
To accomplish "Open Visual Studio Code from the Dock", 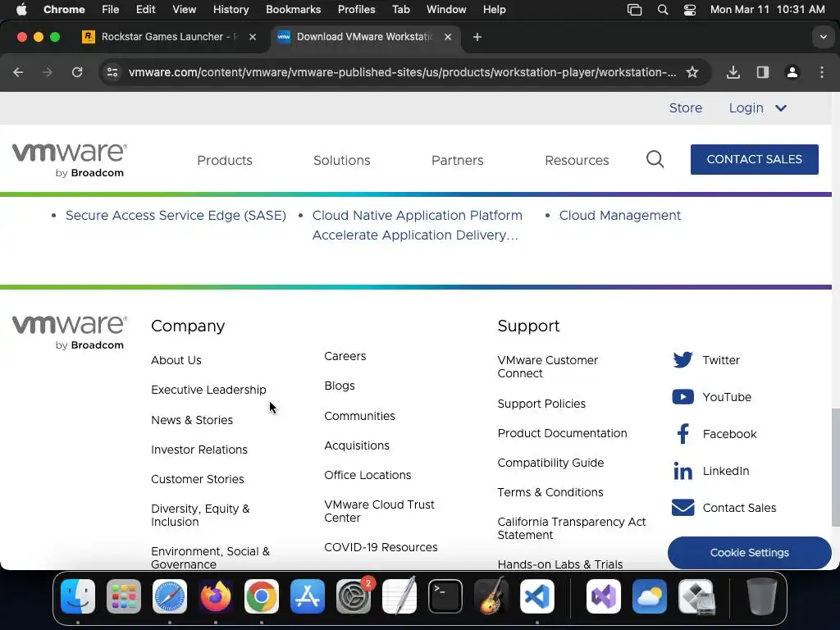I will click(x=536, y=596).
